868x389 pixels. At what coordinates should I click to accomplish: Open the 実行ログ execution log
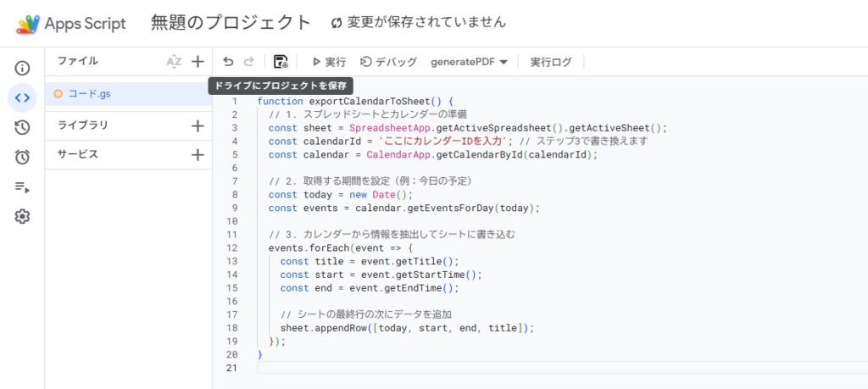pos(551,62)
